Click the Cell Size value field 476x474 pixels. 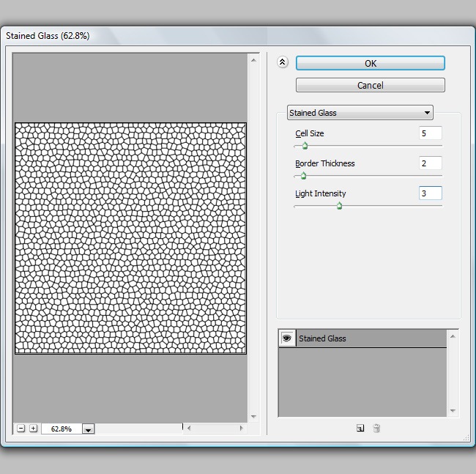coord(430,133)
